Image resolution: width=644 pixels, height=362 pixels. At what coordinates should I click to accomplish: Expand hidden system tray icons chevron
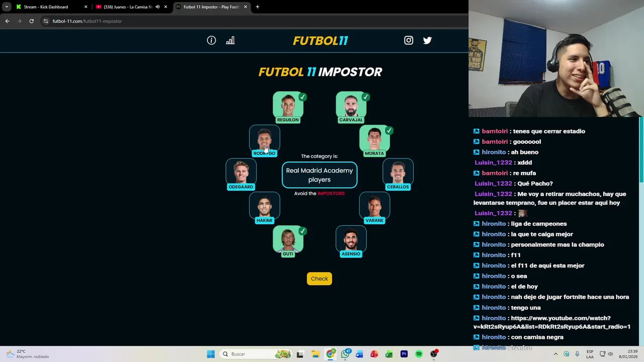click(555, 354)
